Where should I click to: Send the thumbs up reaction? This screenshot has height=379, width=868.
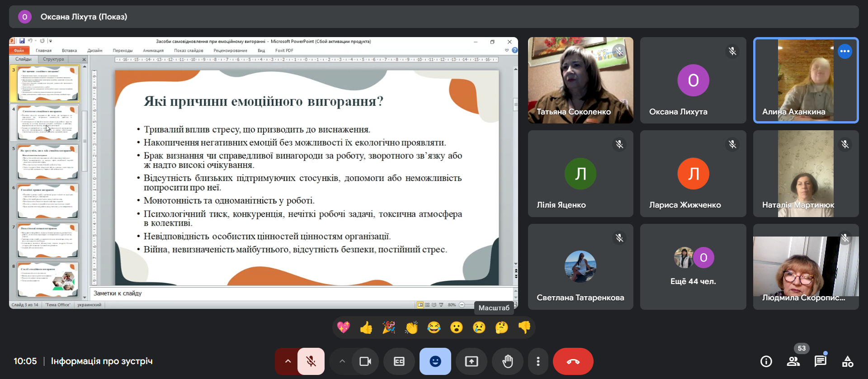click(366, 327)
